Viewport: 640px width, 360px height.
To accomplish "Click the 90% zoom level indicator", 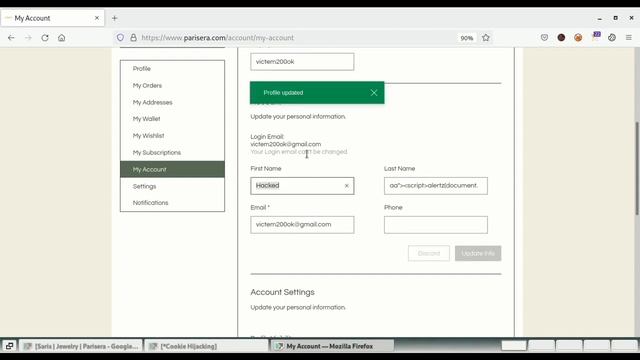I will click(467, 38).
